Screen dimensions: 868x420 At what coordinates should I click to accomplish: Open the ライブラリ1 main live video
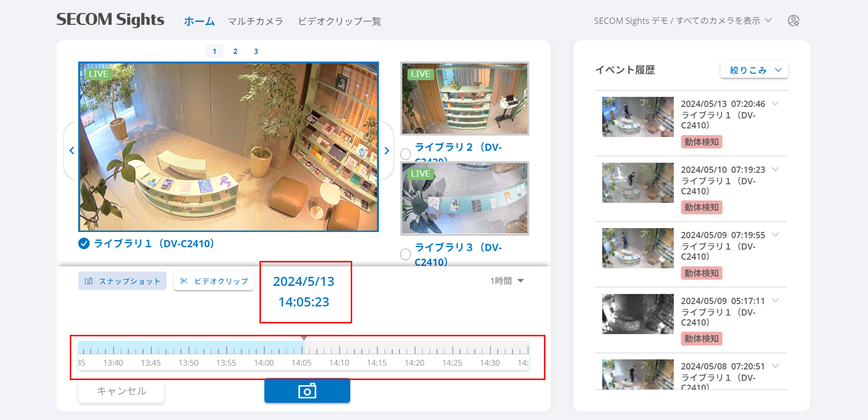click(228, 147)
